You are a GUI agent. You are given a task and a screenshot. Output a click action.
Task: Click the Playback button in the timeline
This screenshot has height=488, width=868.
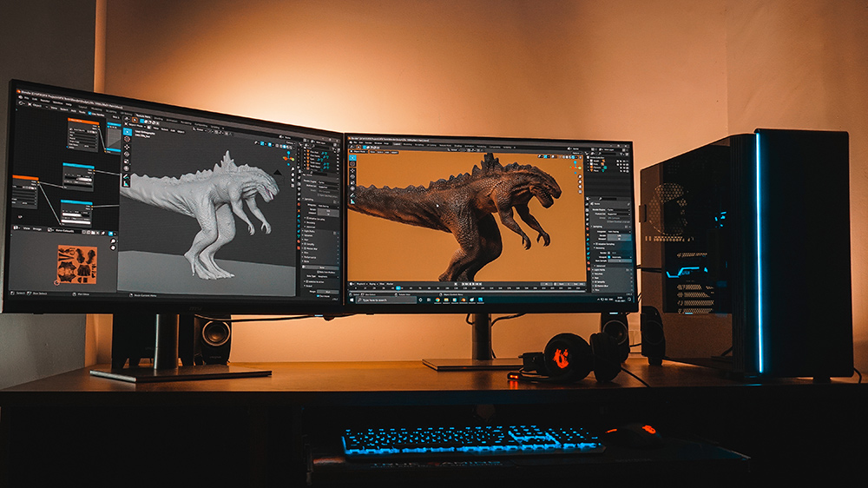pyautogui.click(x=359, y=283)
